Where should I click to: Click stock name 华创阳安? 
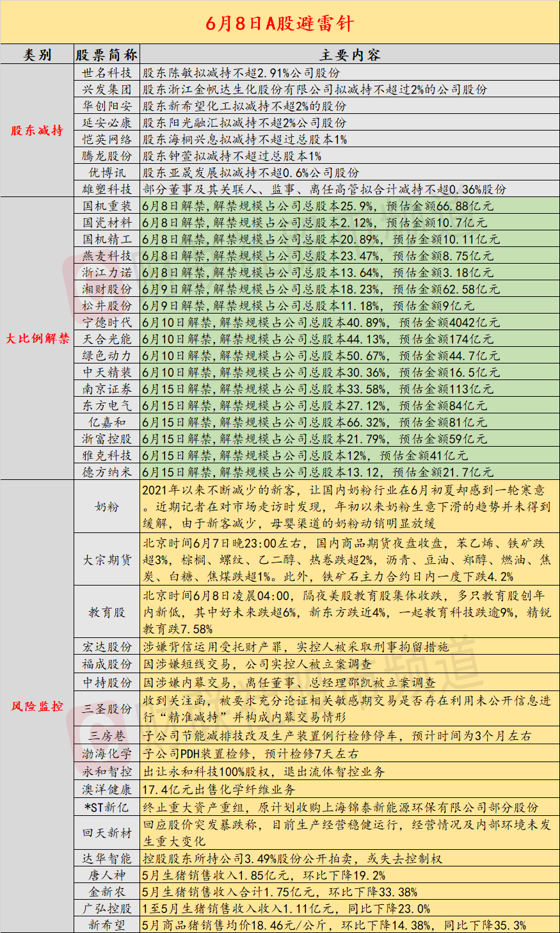[x=107, y=106]
